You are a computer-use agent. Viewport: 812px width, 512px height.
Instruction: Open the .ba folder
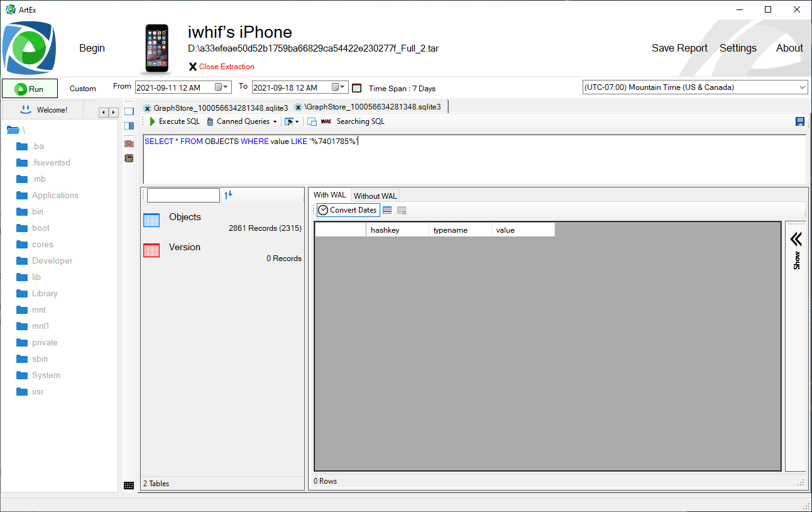tap(30, 147)
